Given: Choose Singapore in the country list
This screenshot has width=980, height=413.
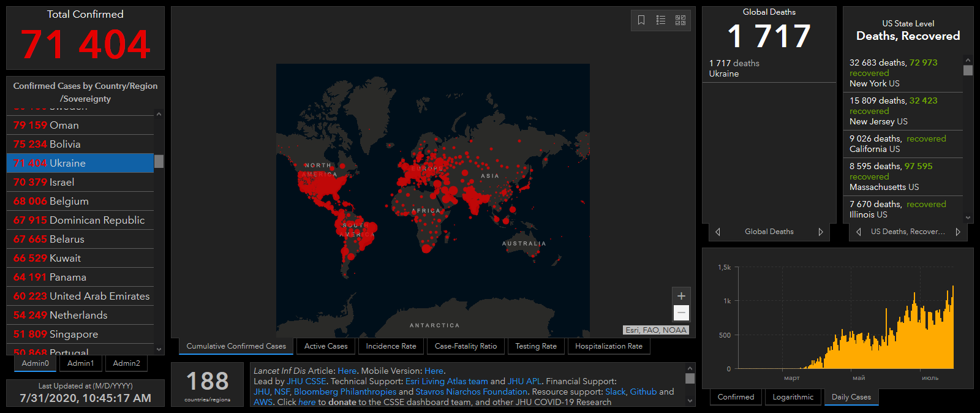Looking at the screenshot, I should 80,334.
